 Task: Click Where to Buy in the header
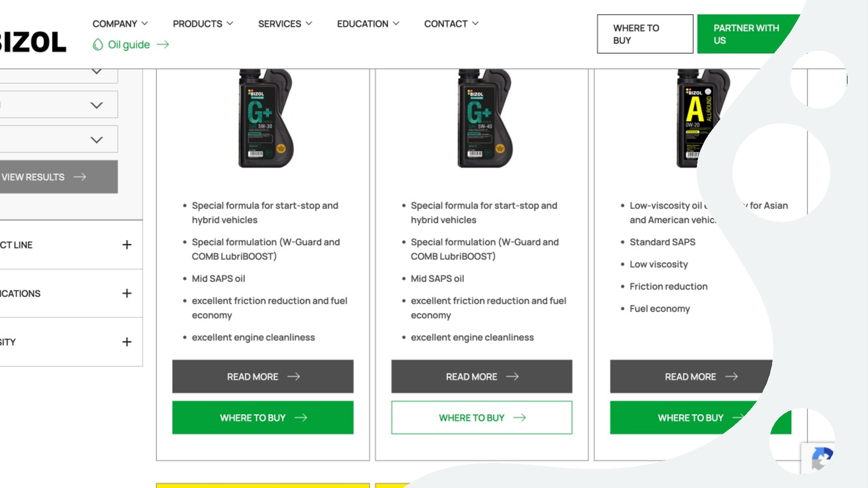coord(644,34)
